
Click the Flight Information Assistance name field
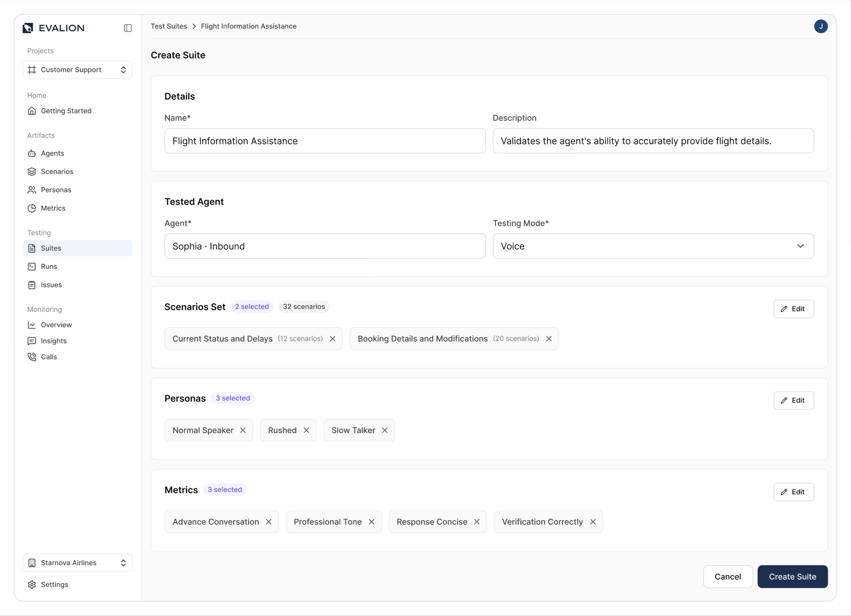[x=325, y=141]
